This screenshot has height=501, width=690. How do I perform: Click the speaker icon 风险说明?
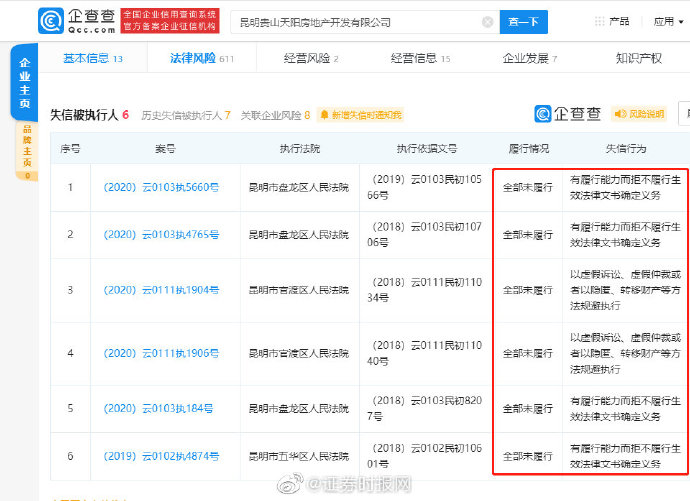pos(620,114)
